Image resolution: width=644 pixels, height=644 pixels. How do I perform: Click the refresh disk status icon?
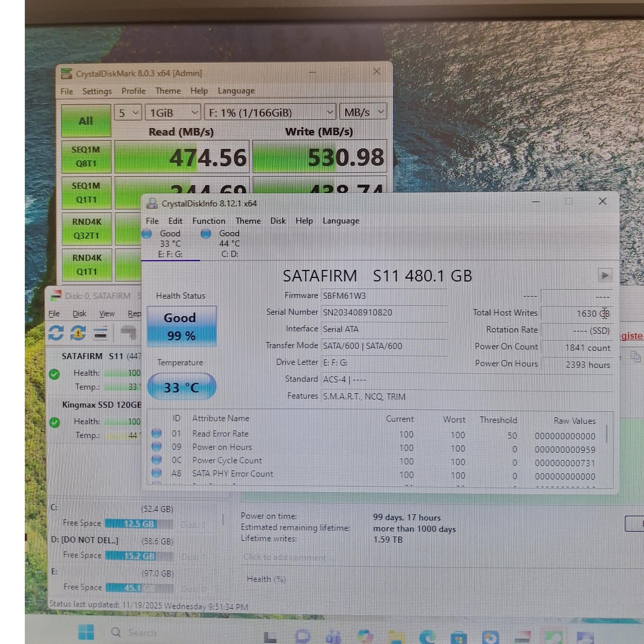coord(56,333)
